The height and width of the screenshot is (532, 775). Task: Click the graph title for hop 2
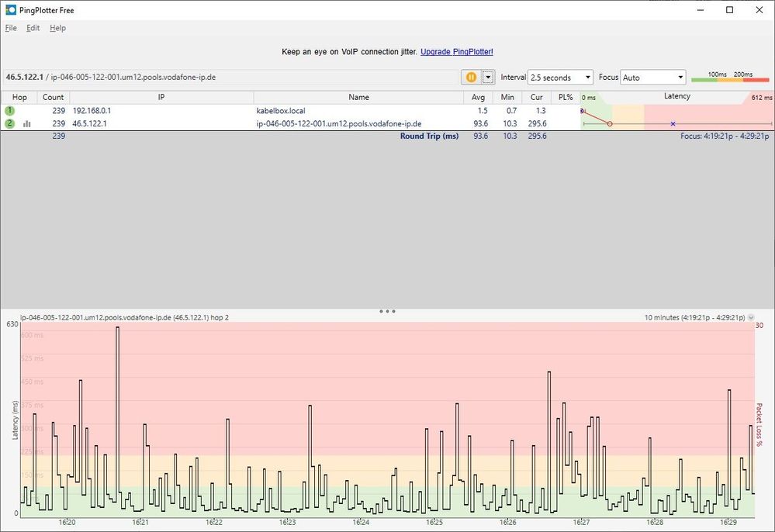tap(125, 318)
